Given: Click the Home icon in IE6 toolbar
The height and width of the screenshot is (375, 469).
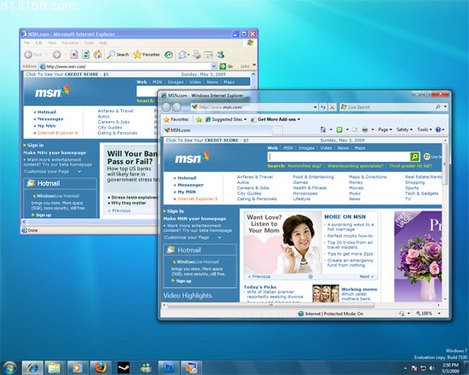Looking at the screenshot, I should 98,54.
